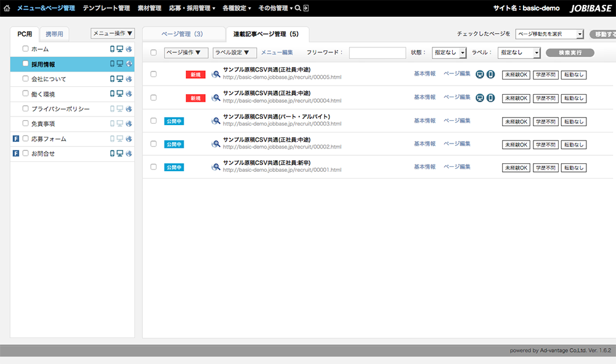Open ページ移動先を選択 dropdown
Screen dimensions: 616x364
549,34
